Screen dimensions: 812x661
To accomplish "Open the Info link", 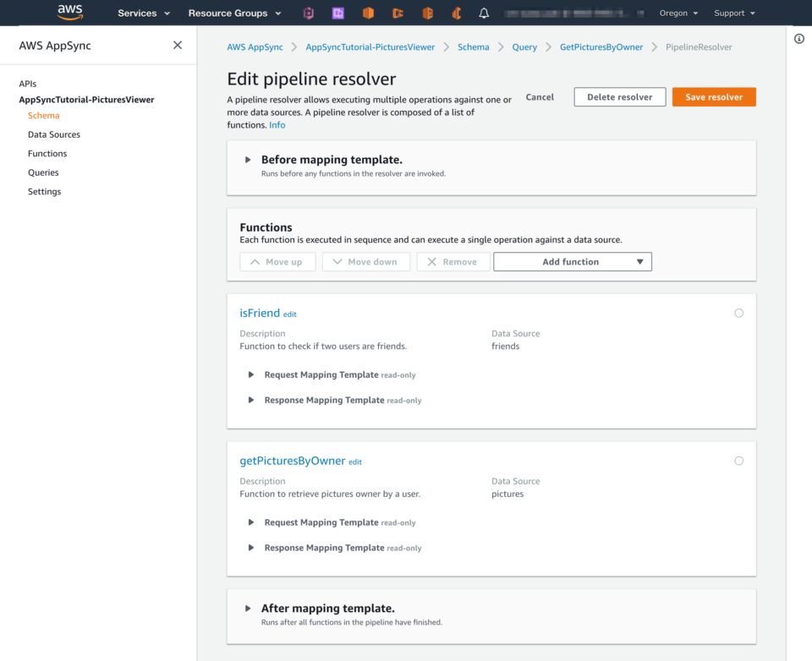I will 277,125.
